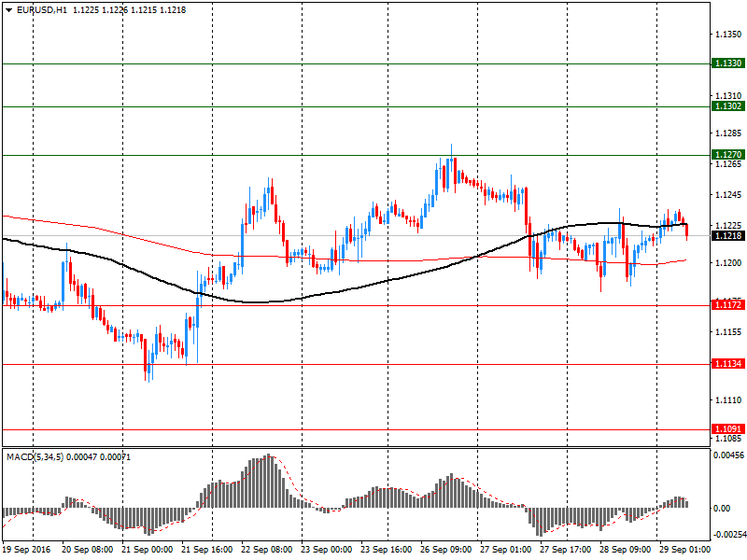Open the EURUSD,H1 chart menu triangle
747x560 pixels.
point(8,10)
